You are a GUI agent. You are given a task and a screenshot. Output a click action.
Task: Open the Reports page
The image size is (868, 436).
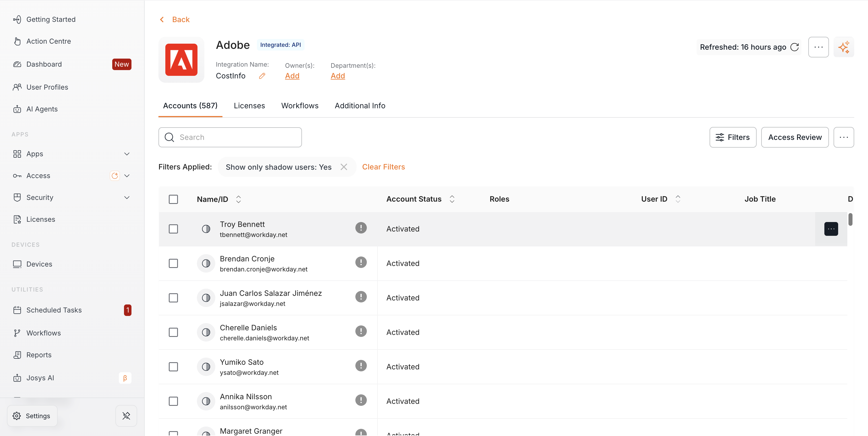point(32,355)
